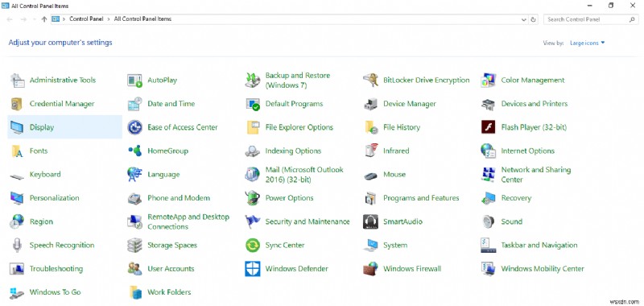Click the Forward navigation arrow

[23, 19]
